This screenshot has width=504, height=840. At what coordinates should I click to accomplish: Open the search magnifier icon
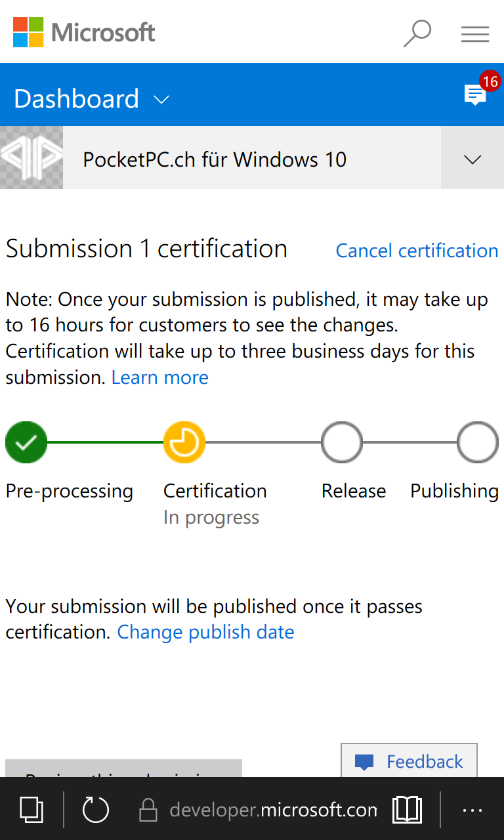tap(417, 33)
